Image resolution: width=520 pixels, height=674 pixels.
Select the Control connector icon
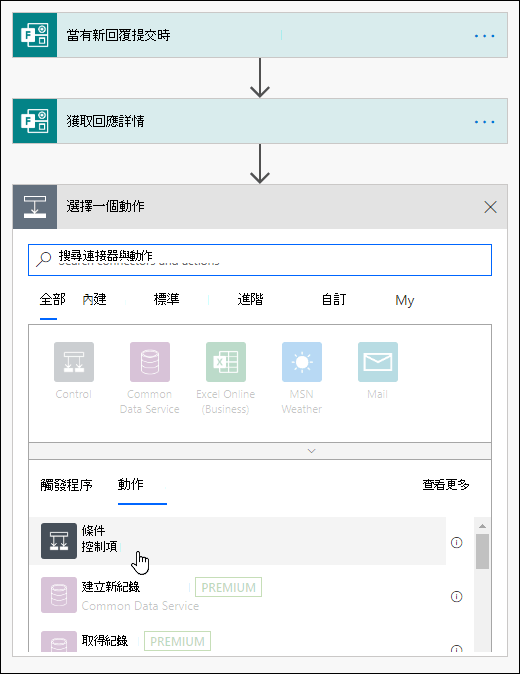click(x=74, y=362)
